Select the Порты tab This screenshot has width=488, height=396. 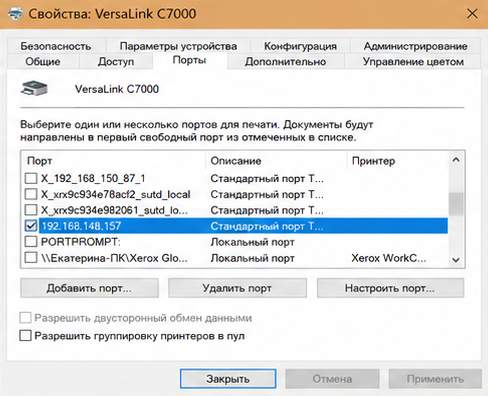point(189,60)
